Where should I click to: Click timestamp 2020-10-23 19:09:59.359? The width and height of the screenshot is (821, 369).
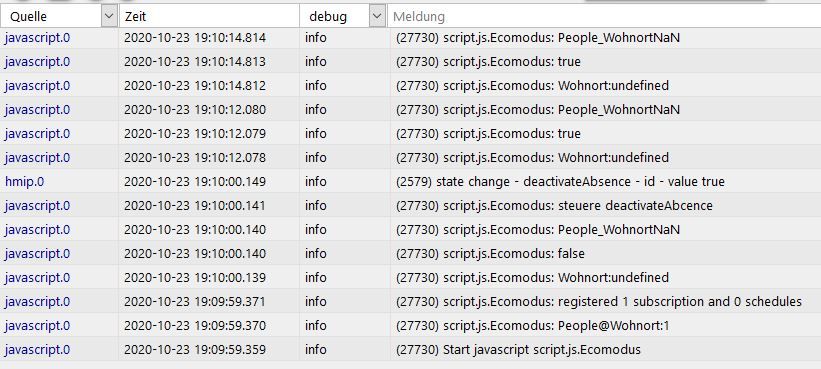(195, 350)
